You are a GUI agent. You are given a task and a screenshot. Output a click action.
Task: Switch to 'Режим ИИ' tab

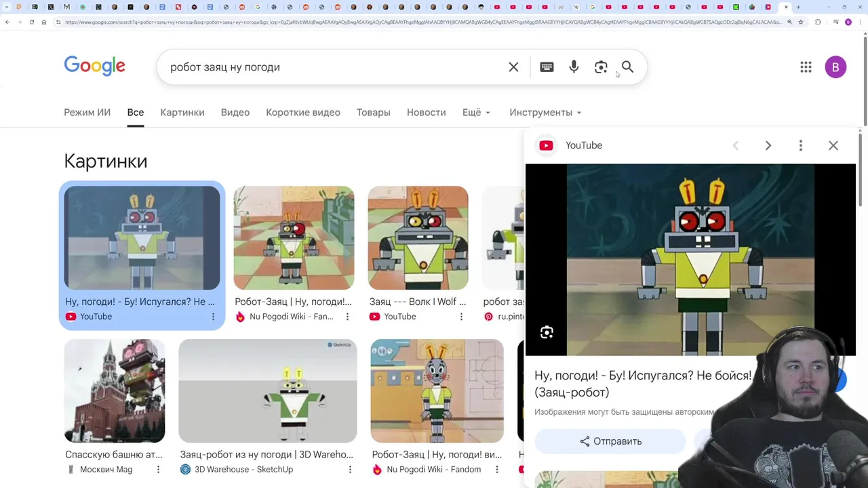(87, 113)
